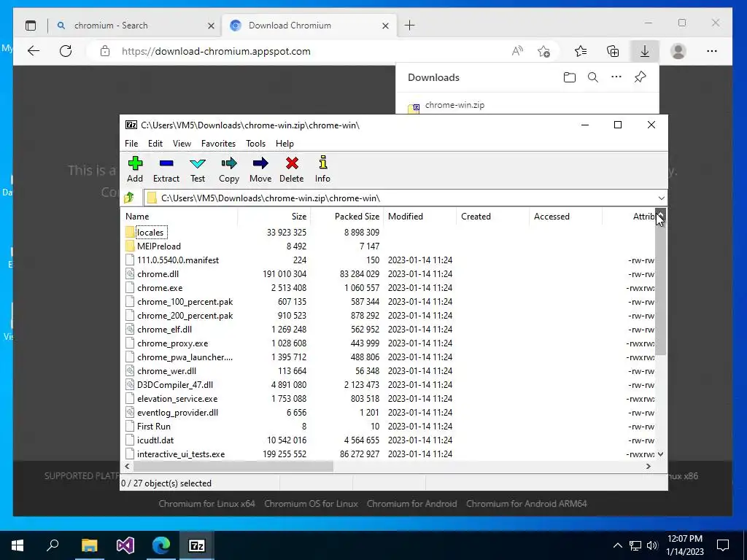Click the Extract toolbar icon
747x560 pixels.
pos(166,169)
